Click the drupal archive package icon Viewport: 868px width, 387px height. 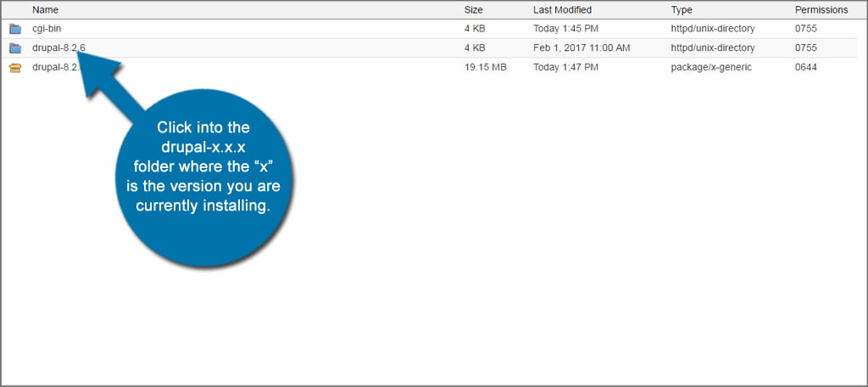pos(15,68)
